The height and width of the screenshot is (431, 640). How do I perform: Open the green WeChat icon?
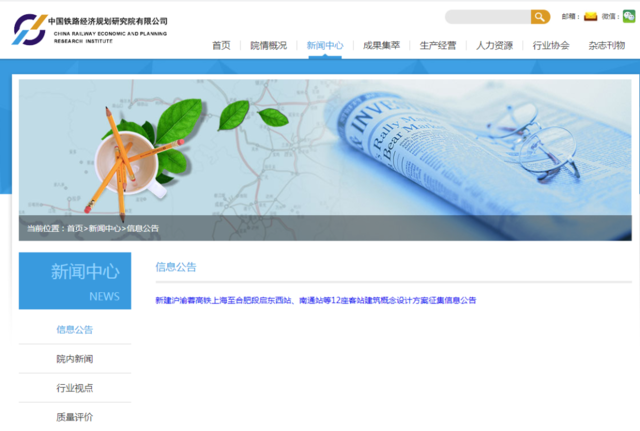[629, 16]
